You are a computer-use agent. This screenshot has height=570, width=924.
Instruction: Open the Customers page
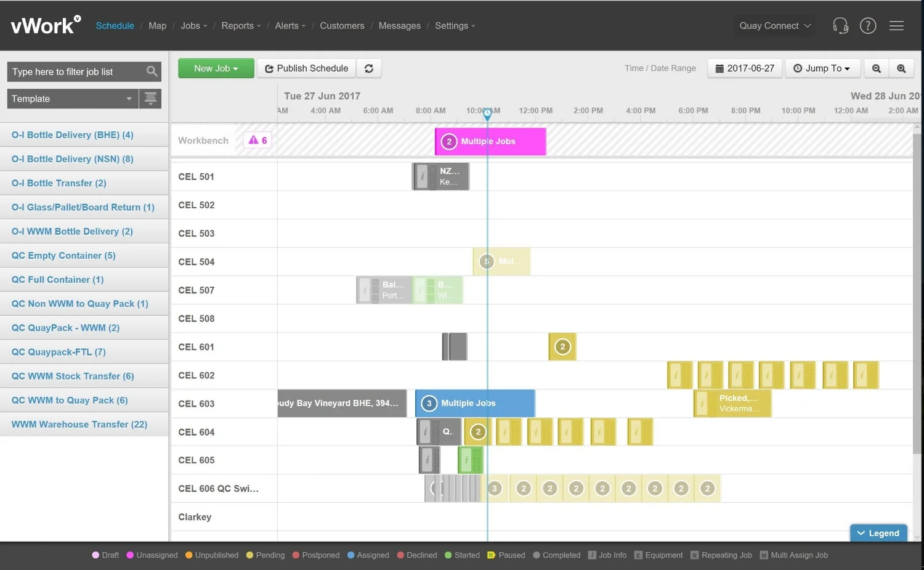point(342,26)
